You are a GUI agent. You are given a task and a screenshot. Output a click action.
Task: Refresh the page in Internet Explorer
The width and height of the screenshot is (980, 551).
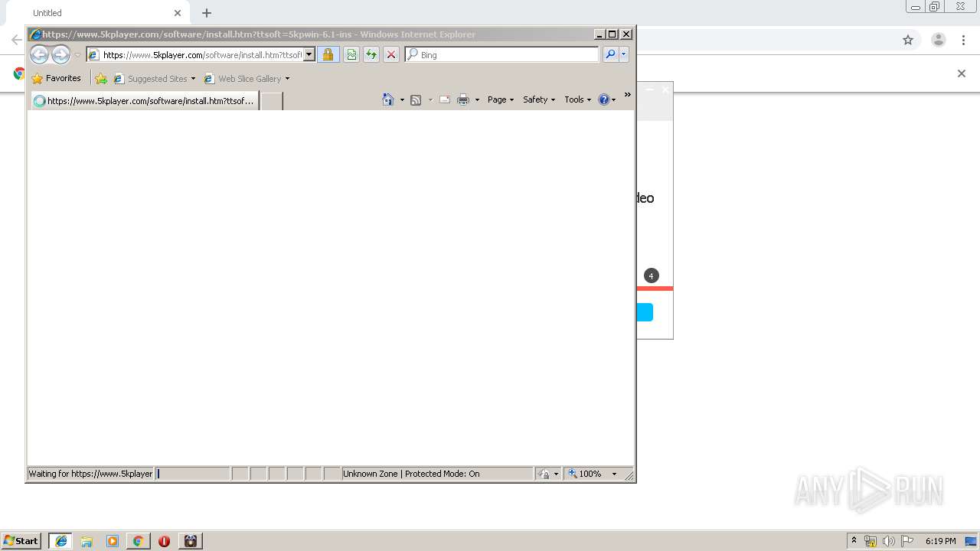[x=371, y=54]
